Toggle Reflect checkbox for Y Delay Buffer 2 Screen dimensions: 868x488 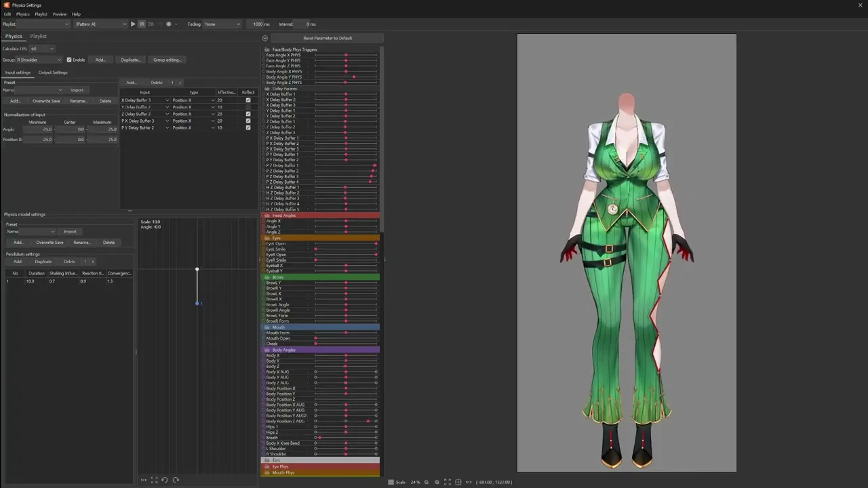[248, 107]
